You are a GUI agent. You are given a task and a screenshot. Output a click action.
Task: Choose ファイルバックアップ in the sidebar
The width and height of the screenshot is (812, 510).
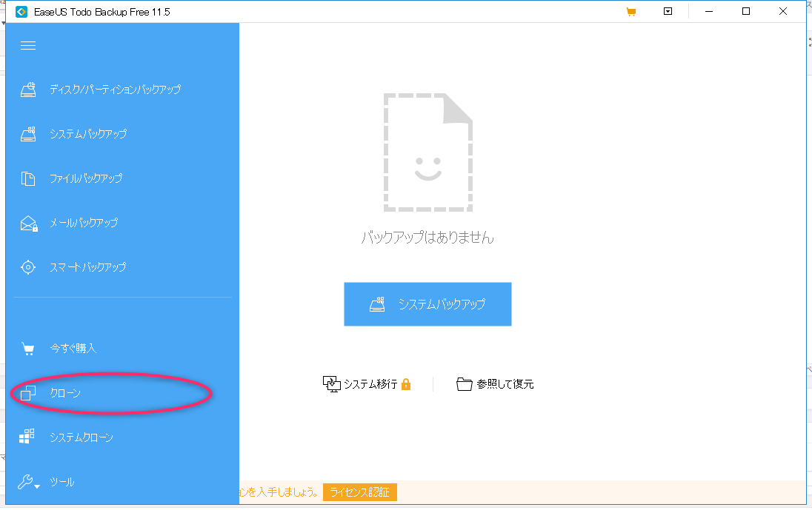(x=86, y=178)
